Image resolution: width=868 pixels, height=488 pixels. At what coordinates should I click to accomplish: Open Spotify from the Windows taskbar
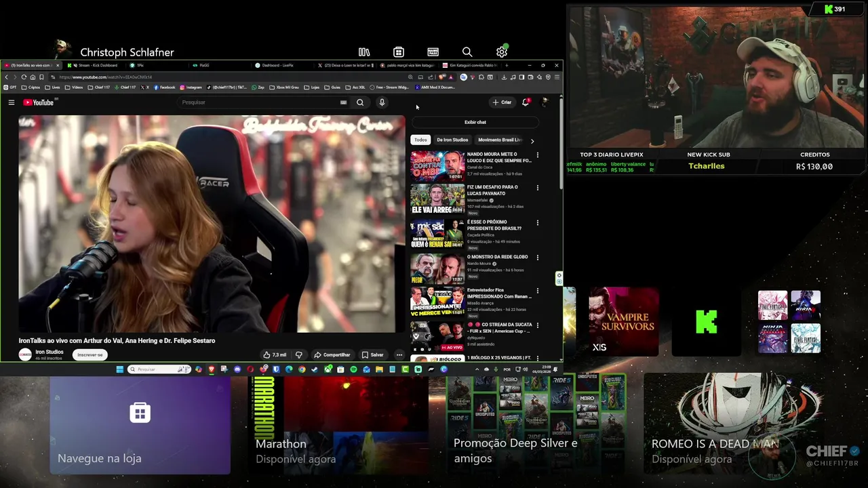tap(353, 369)
